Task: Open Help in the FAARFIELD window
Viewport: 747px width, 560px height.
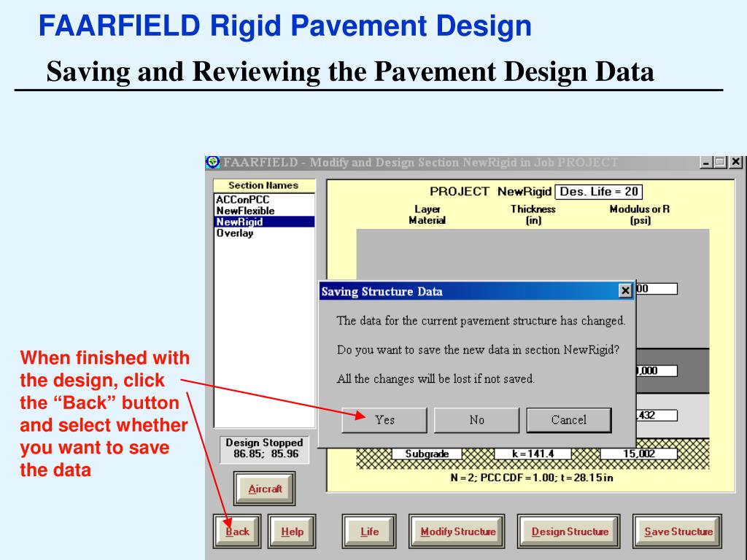Action: 292,532
